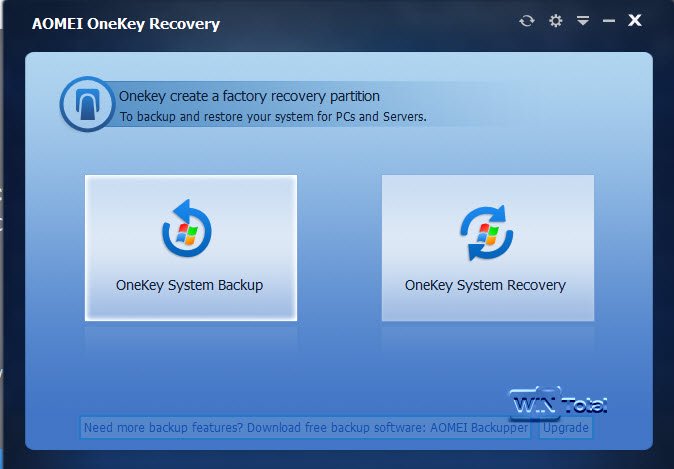Open settings via the gear icon
This screenshot has height=469, width=674.
click(x=555, y=21)
